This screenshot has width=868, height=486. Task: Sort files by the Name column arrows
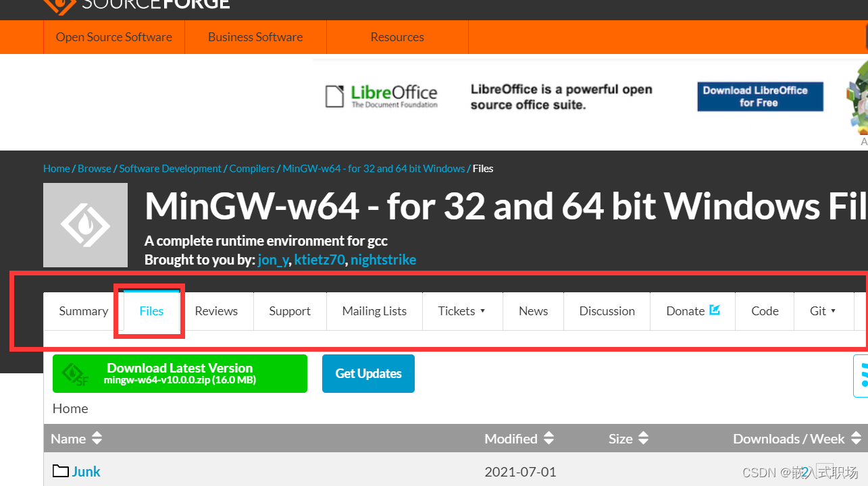(x=97, y=438)
